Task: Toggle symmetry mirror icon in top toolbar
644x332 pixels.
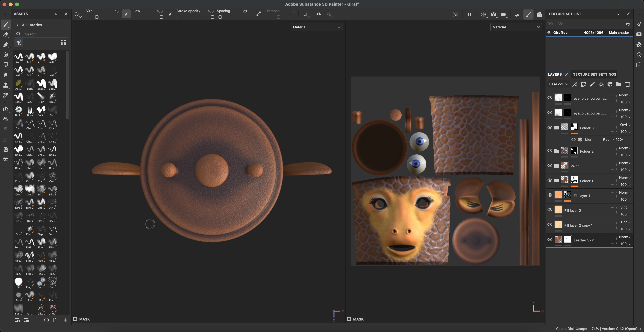Action: pos(319,14)
